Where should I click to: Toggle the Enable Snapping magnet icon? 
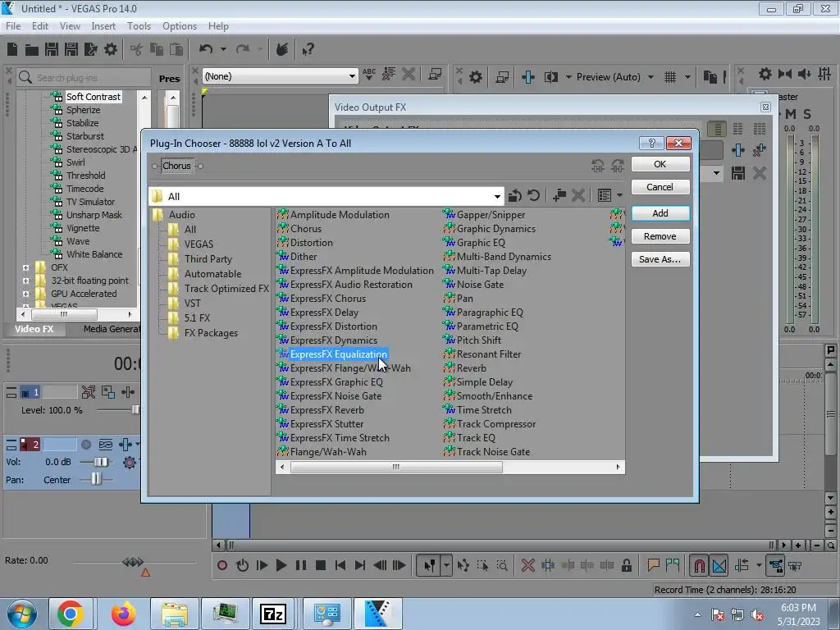(699, 565)
